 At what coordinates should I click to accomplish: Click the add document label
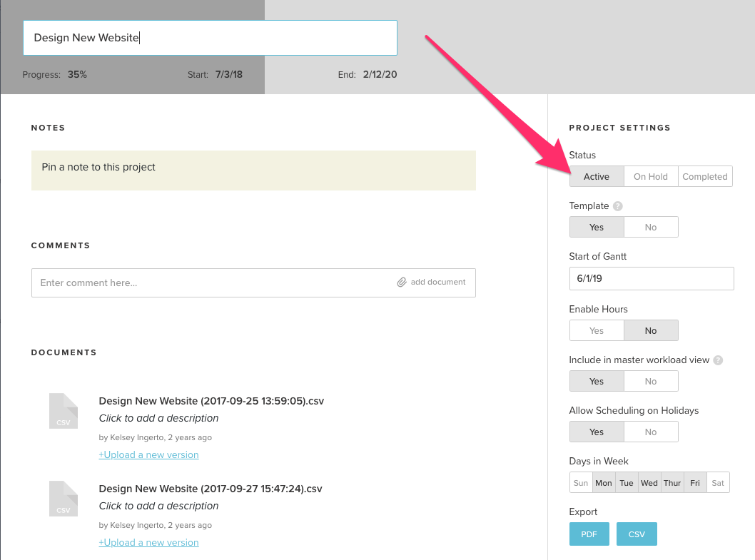438,282
